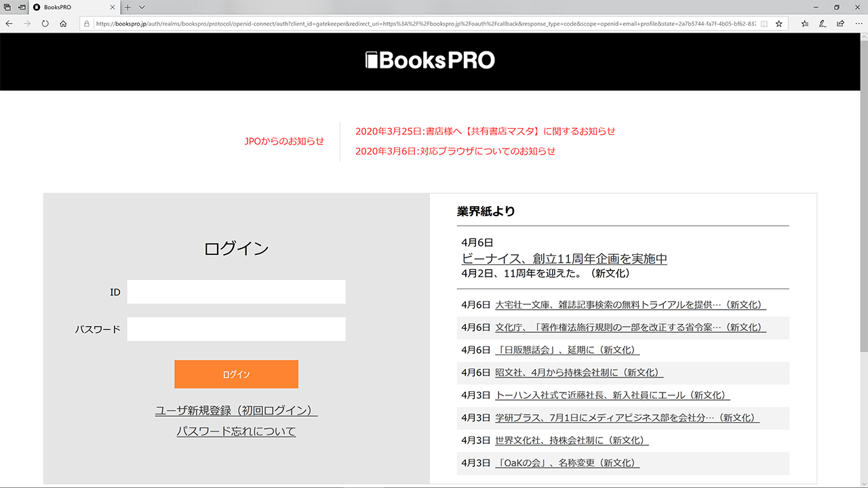868x488 pixels.
Task: Add page to favorites star
Action: pyautogui.click(x=779, y=23)
